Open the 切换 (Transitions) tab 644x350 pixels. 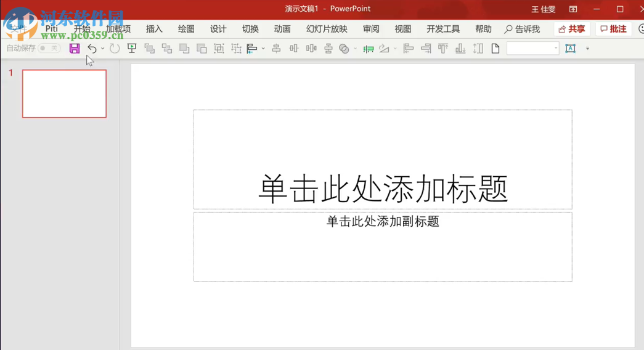pyautogui.click(x=250, y=29)
